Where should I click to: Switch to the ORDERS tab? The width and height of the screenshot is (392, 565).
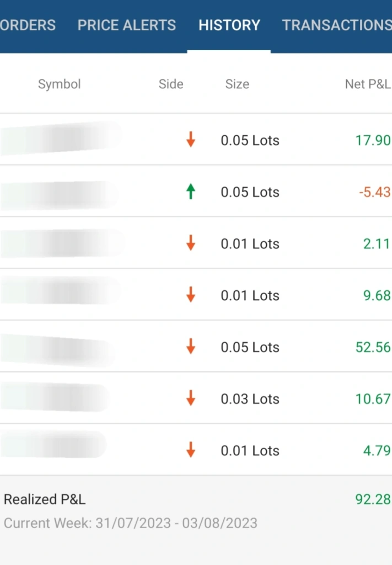pyautogui.click(x=28, y=25)
